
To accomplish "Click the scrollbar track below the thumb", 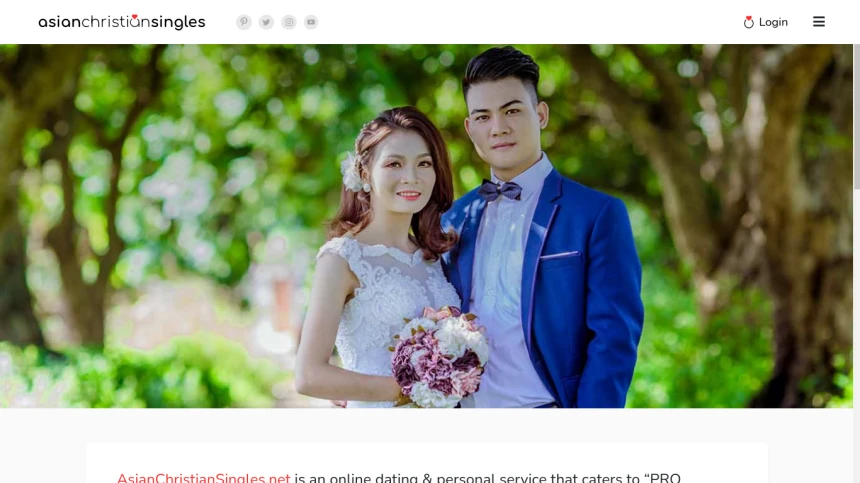I will [856, 334].
